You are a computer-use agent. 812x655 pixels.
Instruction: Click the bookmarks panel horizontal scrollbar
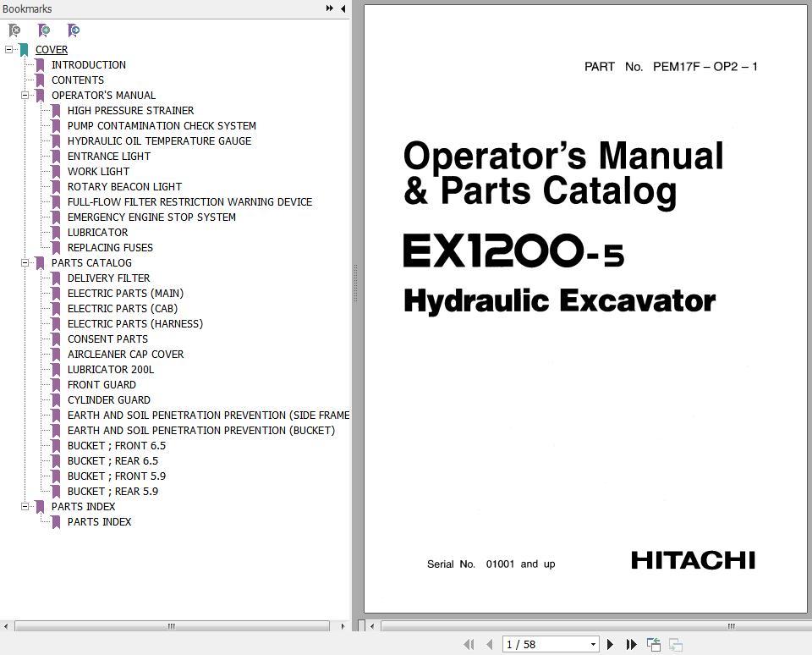tap(172, 626)
